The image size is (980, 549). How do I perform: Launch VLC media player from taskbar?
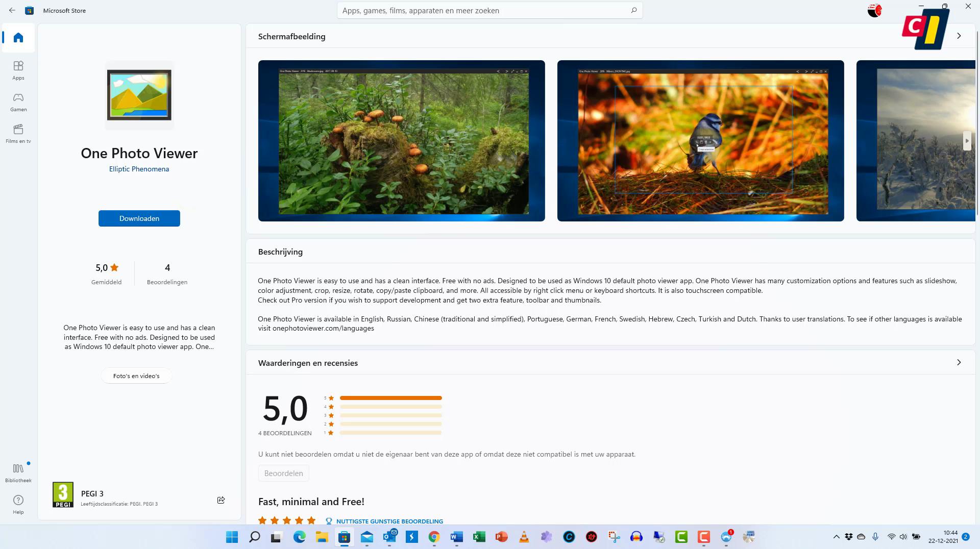(x=524, y=537)
